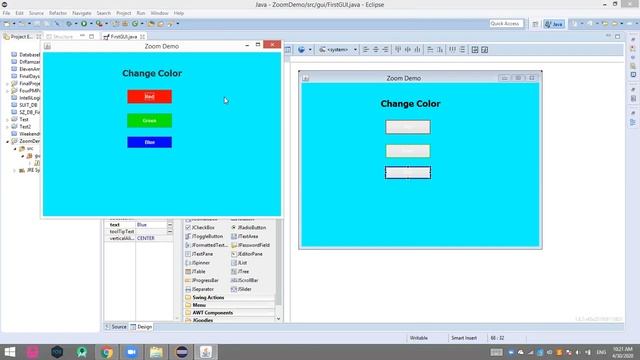The image size is (640, 360).
Task: Click the Quick Access search field
Action: coord(506,24)
